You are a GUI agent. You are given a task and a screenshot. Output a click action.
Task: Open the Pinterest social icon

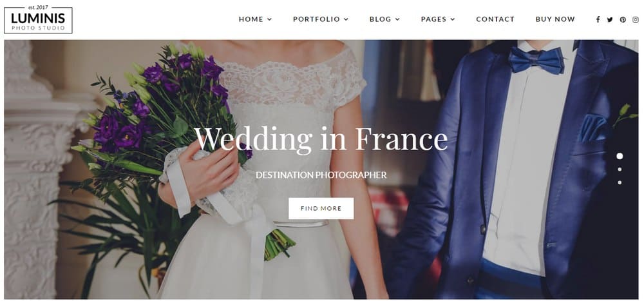(623, 19)
